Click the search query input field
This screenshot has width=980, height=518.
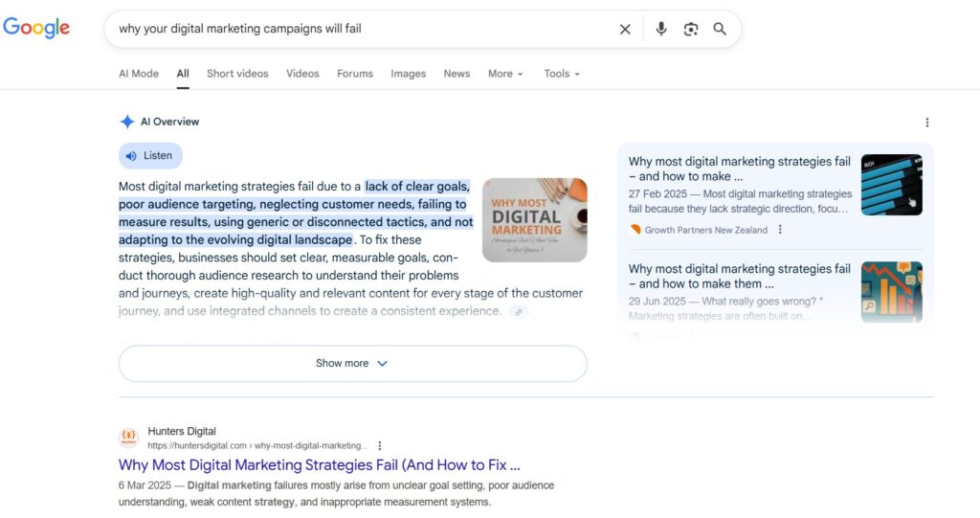click(x=364, y=29)
